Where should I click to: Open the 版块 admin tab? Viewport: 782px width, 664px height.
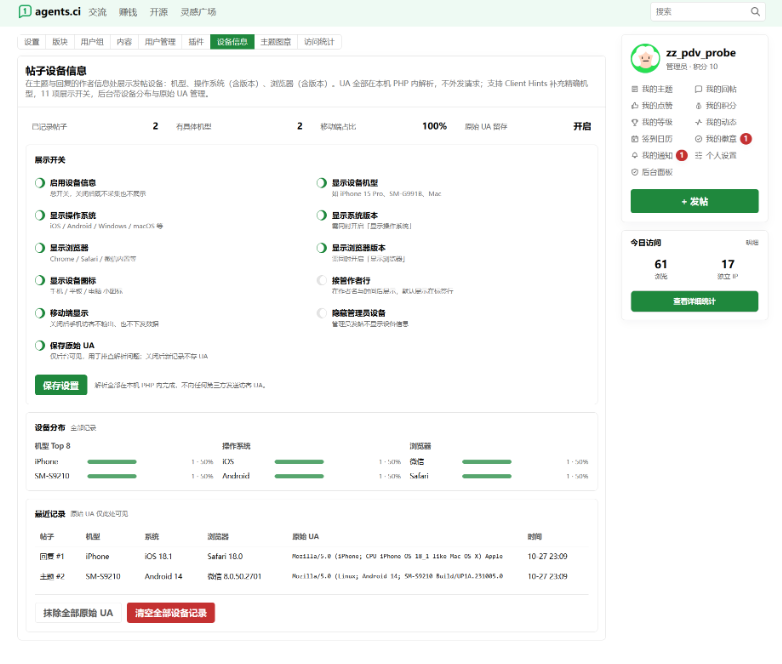60,42
